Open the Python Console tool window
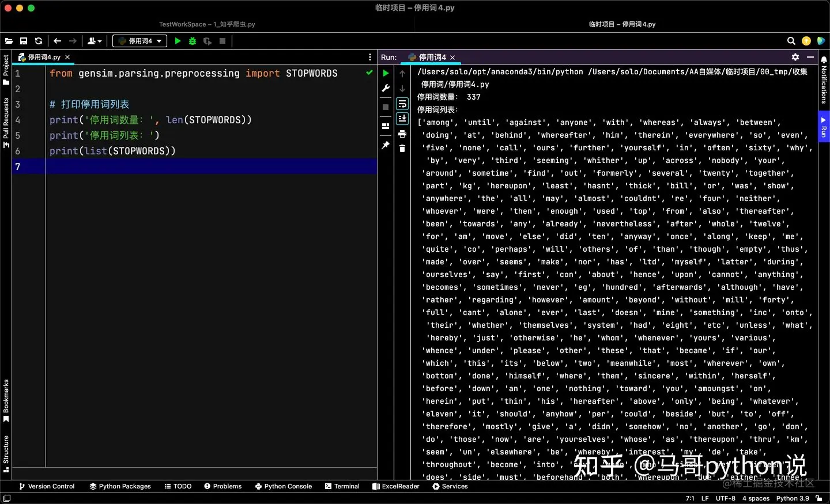Image resolution: width=830 pixels, height=504 pixels. (x=283, y=486)
